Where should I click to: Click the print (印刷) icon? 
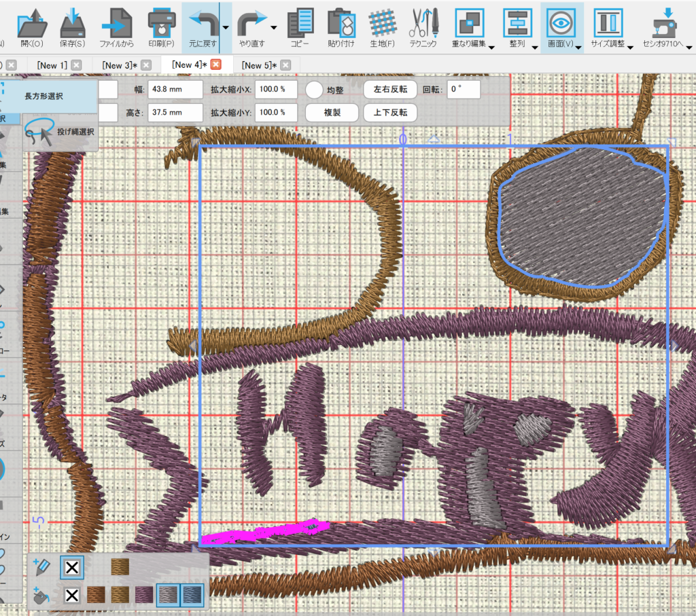[162, 23]
